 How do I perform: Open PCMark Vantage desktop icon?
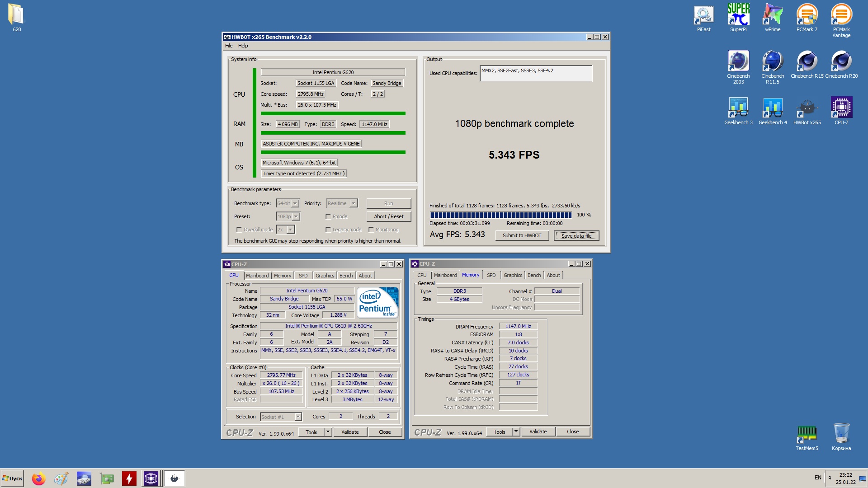pyautogui.click(x=841, y=20)
